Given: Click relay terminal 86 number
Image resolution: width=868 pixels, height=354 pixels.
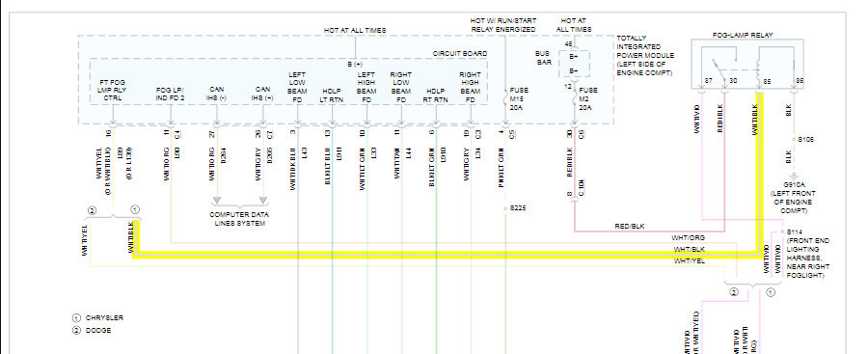Looking at the screenshot, I should (799, 81).
